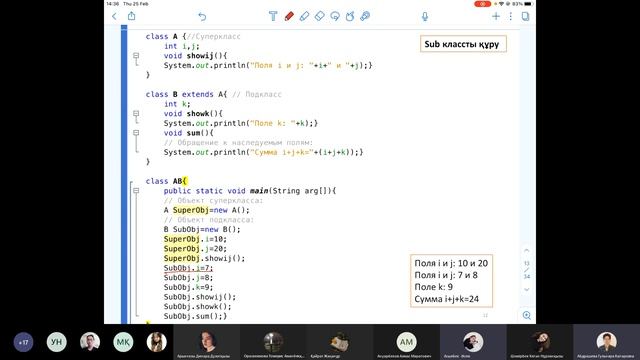Select the eraser tool

pyautogui.click(x=320, y=16)
